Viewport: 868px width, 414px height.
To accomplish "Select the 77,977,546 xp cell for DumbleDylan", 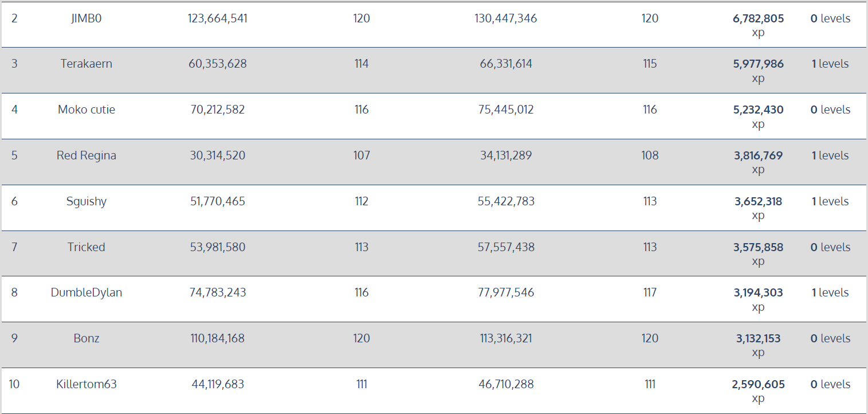I will (x=506, y=292).
